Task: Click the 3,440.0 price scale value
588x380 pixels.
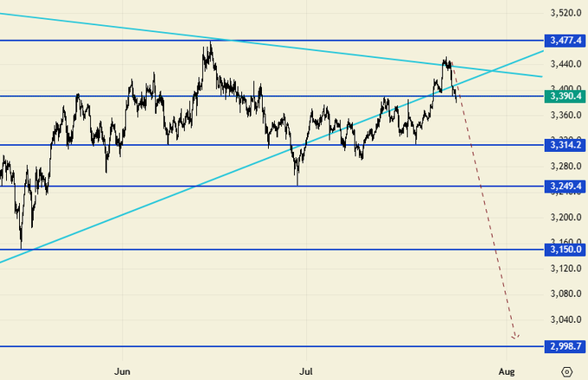Action: point(566,64)
